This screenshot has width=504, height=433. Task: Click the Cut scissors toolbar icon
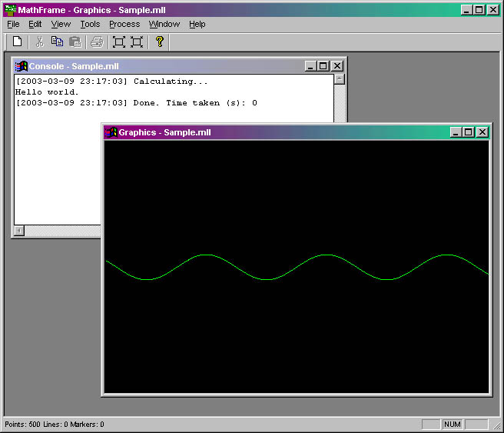40,42
